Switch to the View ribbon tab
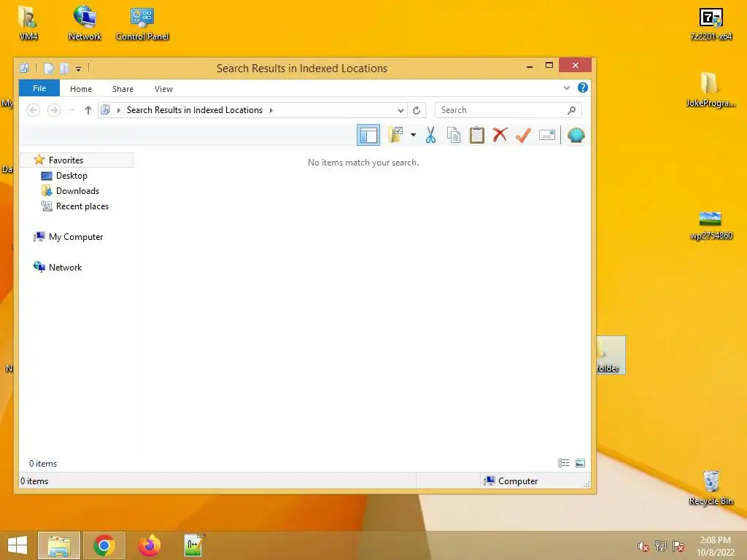Viewport: 747px width, 560px height. (x=163, y=89)
